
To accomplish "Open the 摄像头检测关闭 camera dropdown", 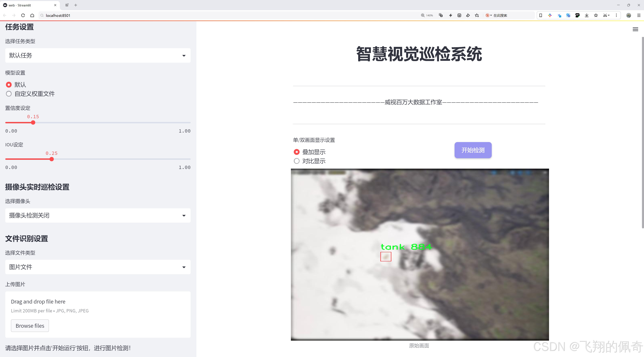I will click(x=98, y=215).
